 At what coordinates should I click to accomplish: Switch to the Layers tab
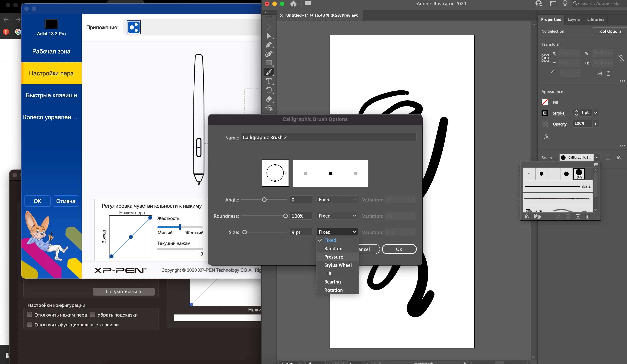coord(573,19)
